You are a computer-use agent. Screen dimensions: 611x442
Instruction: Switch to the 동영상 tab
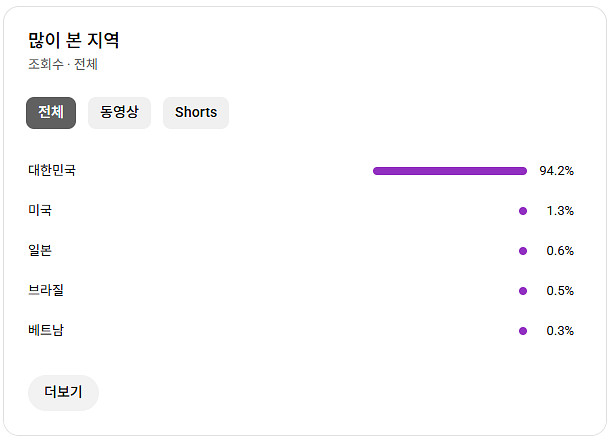pyautogui.click(x=119, y=113)
